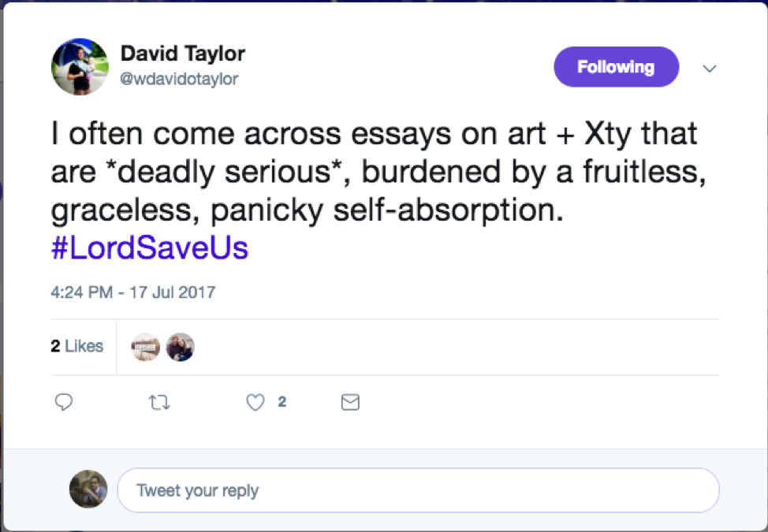Click the second liker's profile picture

[181, 346]
